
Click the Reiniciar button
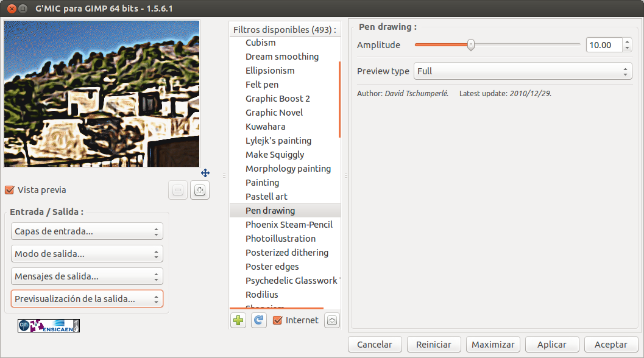(x=434, y=345)
